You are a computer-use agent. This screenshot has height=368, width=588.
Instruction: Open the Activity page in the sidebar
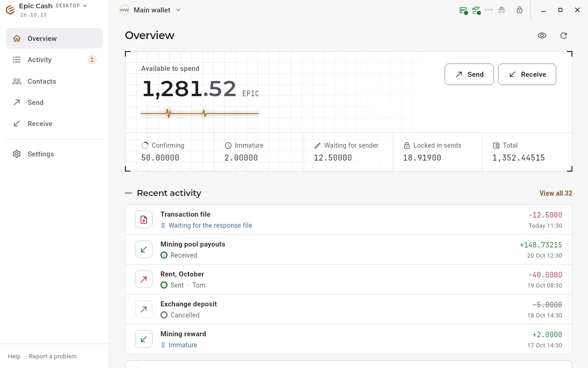pos(54,59)
